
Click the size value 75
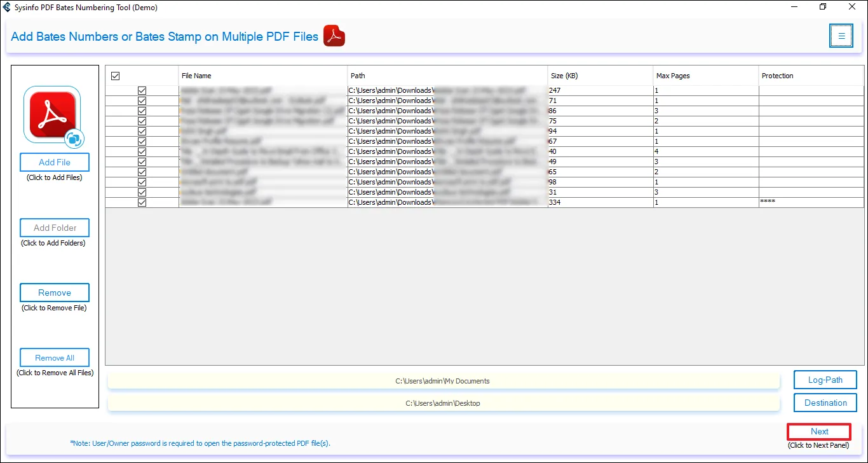(600, 121)
